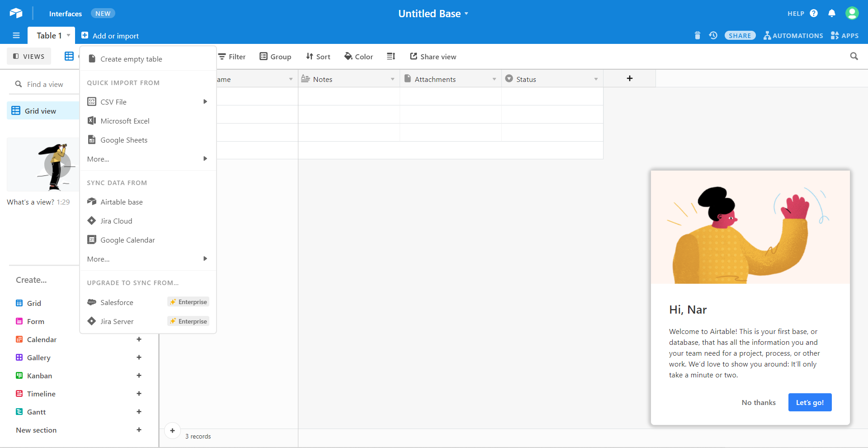Viewport: 868px width, 448px height.
Task: Open the trash bin icon
Action: 698,35
